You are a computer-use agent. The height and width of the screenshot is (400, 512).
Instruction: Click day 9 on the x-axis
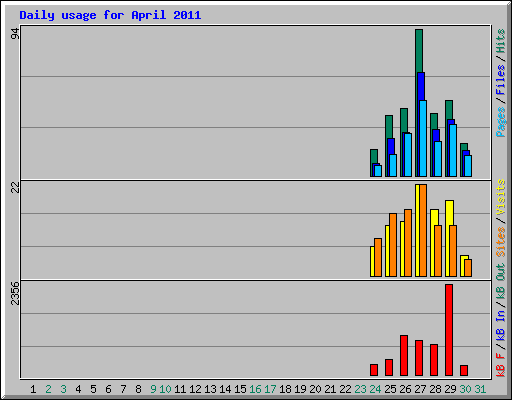pos(153,389)
